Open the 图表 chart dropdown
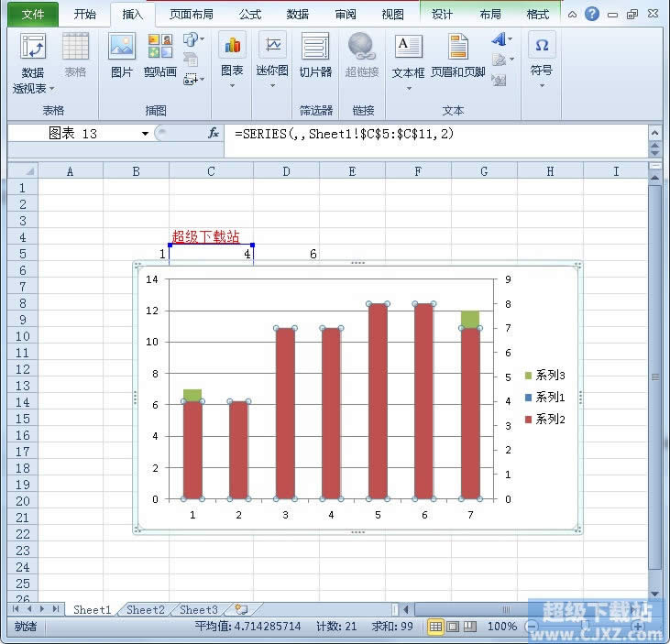670x644 pixels. 232,59
